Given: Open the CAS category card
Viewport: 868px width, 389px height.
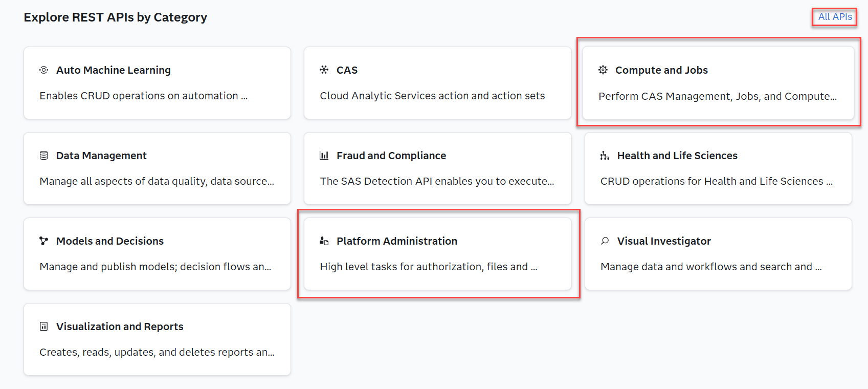Looking at the screenshot, I should [438, 83].
